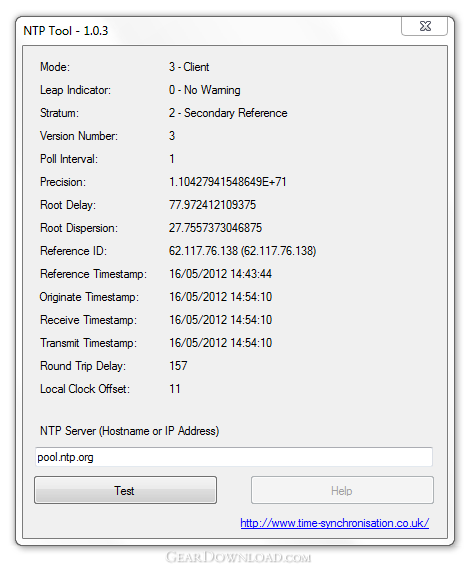Click the 'NTP Tool - 1.0.3' title text
This screenshot has width=476, height=565.
66,31
